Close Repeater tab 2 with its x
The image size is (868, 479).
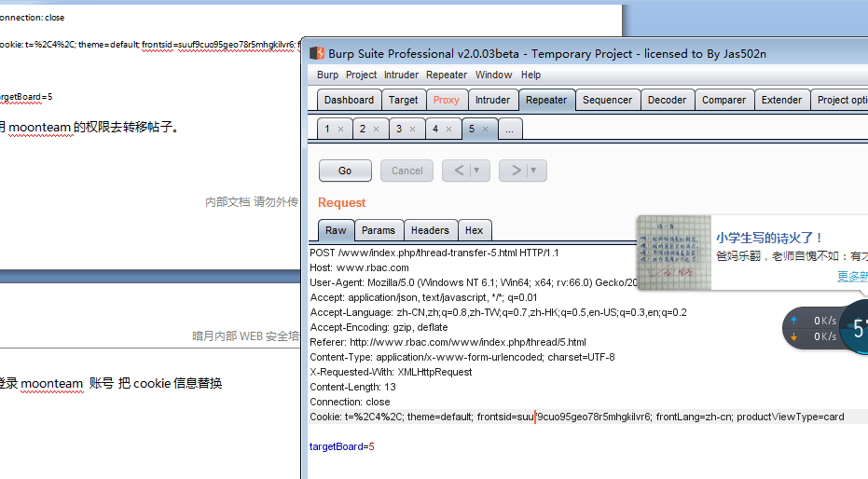pyautogui.click(x=376, y=129)
